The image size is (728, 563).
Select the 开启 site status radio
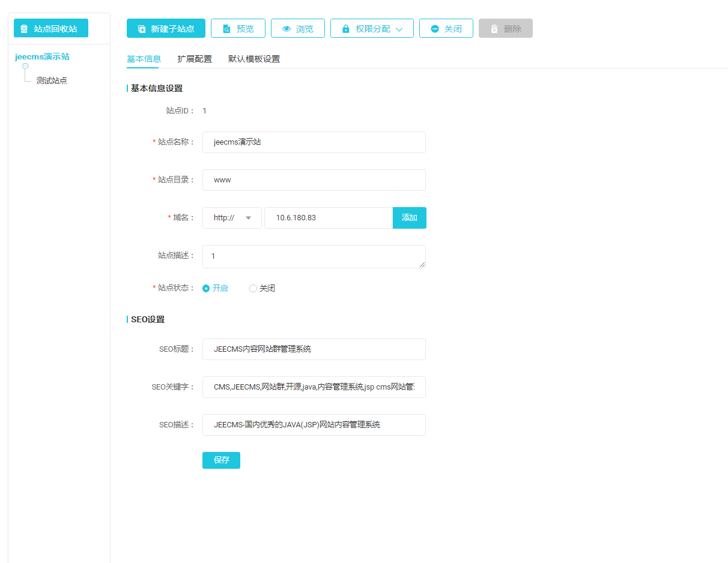206,289
